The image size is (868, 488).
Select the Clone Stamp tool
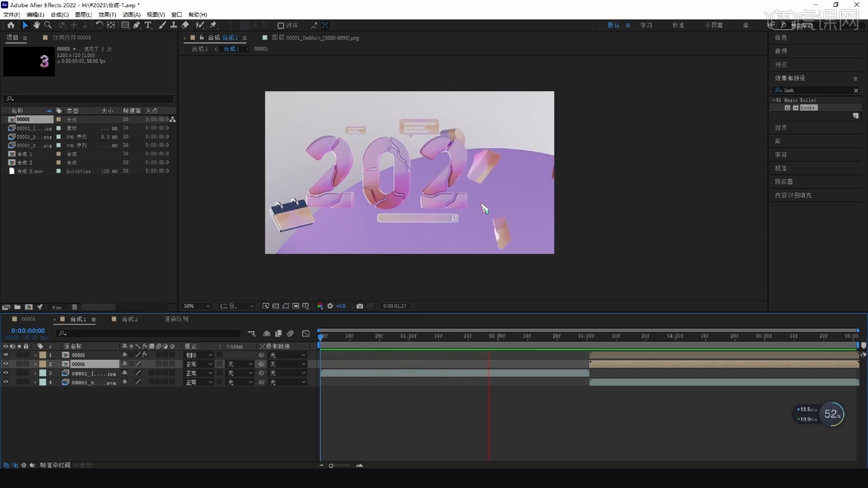[x=174, y=25]
